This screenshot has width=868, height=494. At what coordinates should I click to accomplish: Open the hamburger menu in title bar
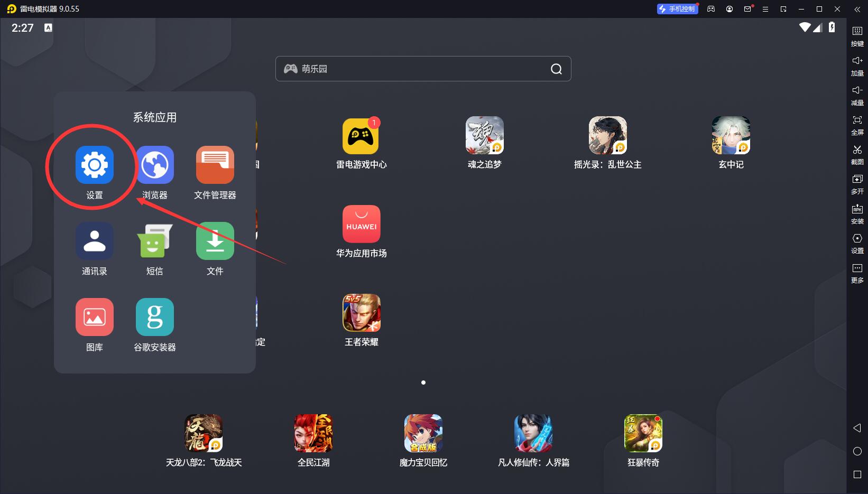765,9
